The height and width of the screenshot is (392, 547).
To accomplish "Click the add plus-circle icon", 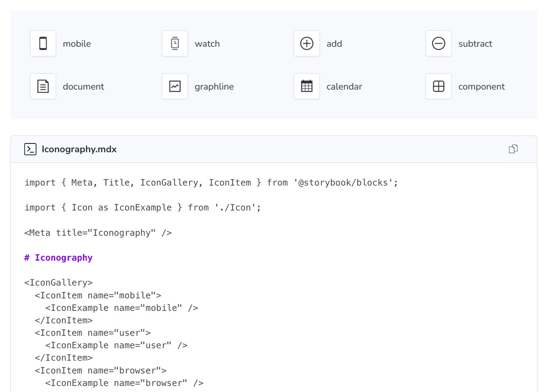I will click(x=307, y=44).
